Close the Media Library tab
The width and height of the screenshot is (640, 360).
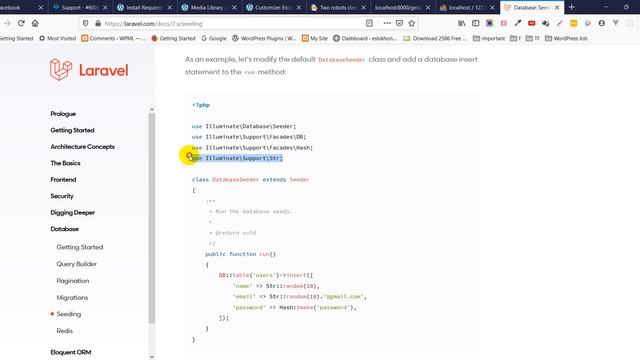234,7
